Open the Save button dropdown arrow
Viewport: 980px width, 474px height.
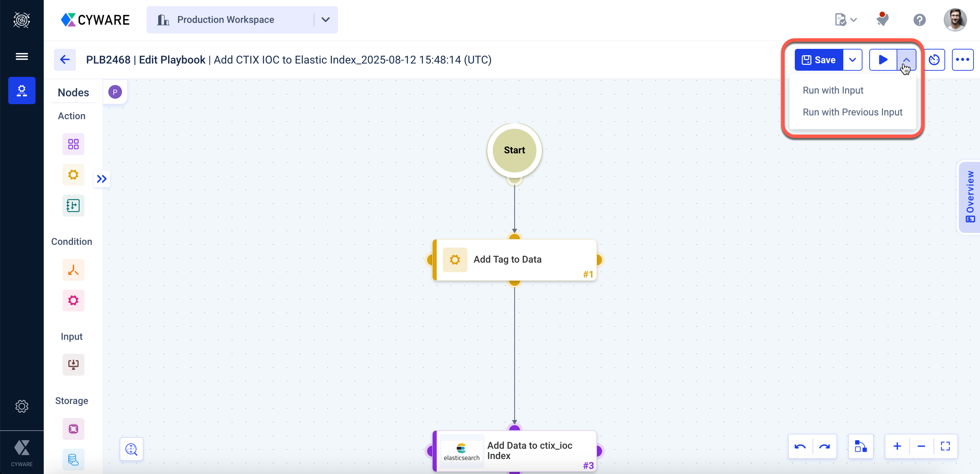(x=852, y=60)
